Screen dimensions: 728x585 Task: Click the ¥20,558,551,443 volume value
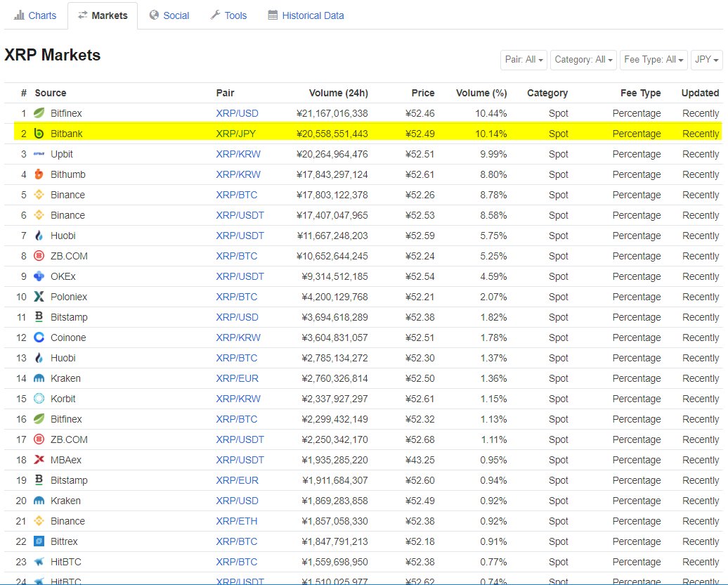(332, 134)
